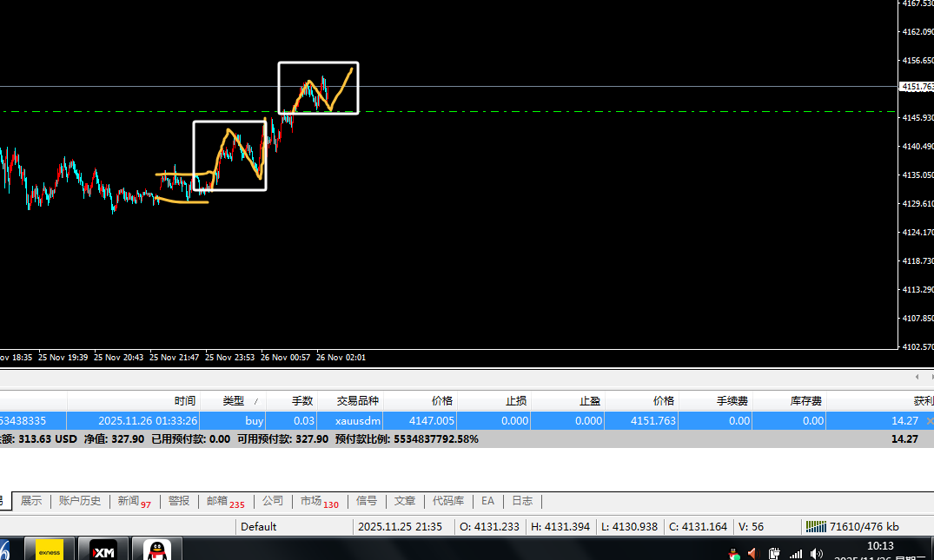
Task: Switch to the 日志 tab
Action: pos(521,501)
